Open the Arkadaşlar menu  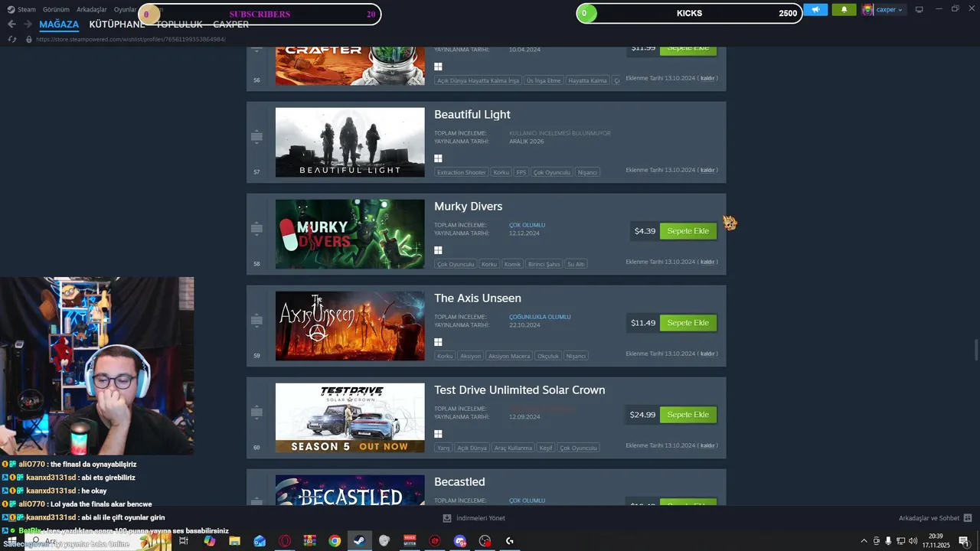pyautogui.click(x=92, y=10)
